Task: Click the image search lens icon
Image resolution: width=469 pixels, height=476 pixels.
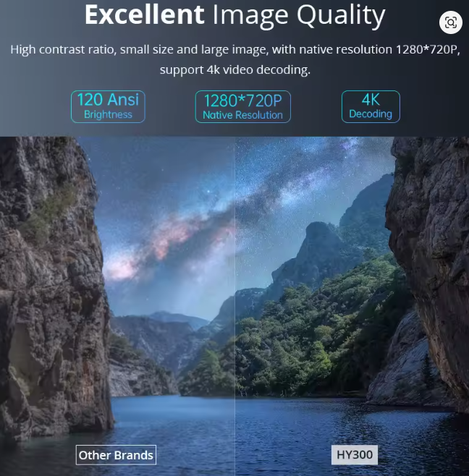Action: click(x=451, y=22)
